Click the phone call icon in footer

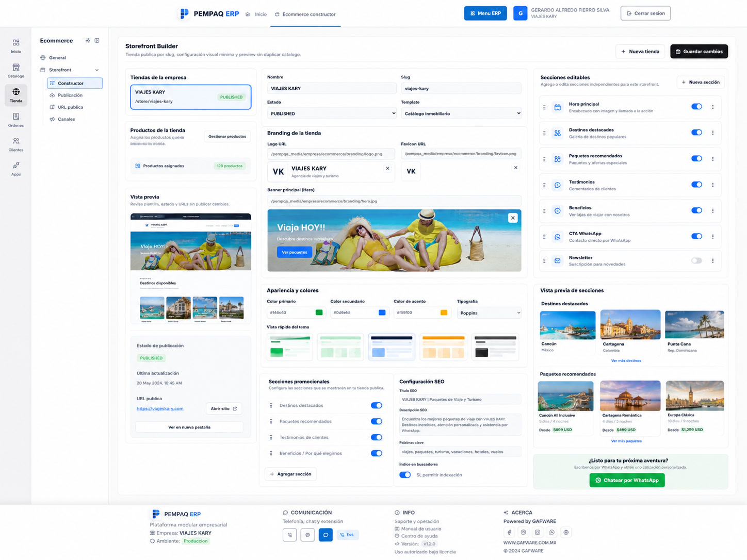[x=290, y=535]
